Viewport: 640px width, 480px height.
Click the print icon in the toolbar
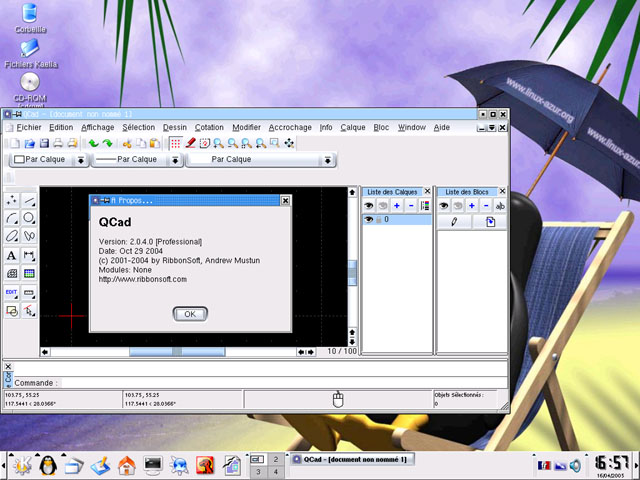pyautogui.click(x=58, y=143)
